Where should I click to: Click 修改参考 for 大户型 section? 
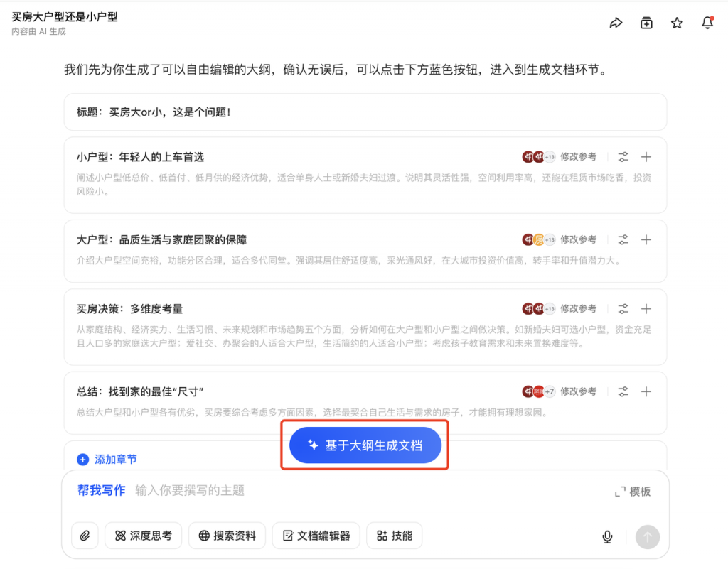(578, 240)
